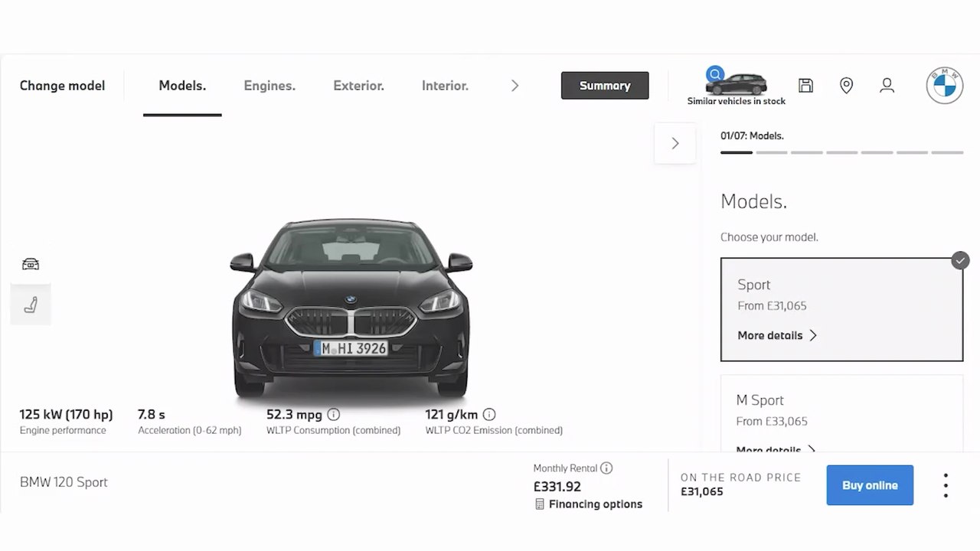Click first step progress segment

point(737,152)
